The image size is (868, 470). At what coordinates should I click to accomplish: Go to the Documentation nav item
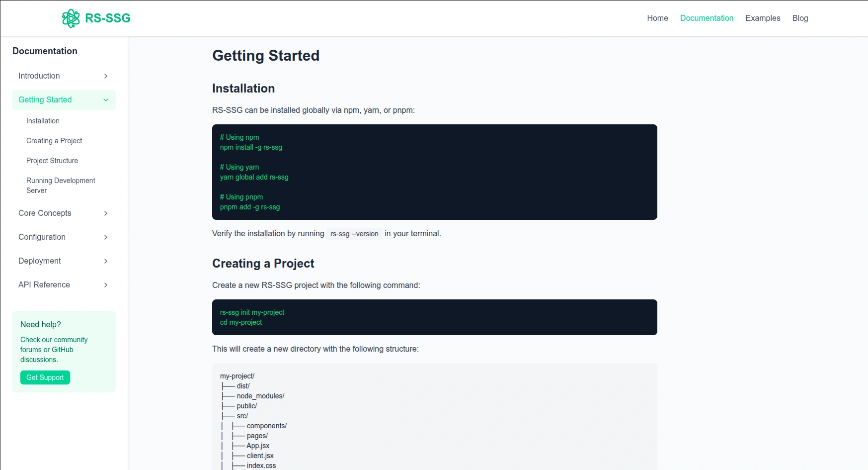pyautogui.click(x=706, y=18)
